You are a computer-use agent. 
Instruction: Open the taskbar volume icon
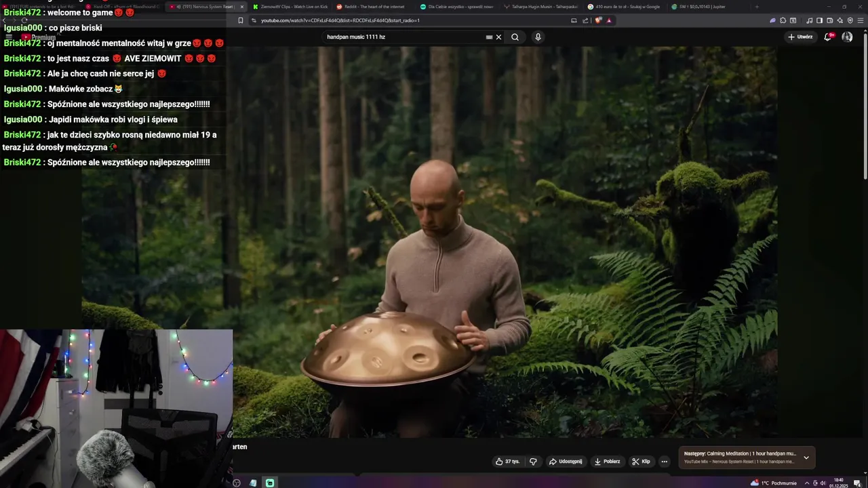coord(823,483)
